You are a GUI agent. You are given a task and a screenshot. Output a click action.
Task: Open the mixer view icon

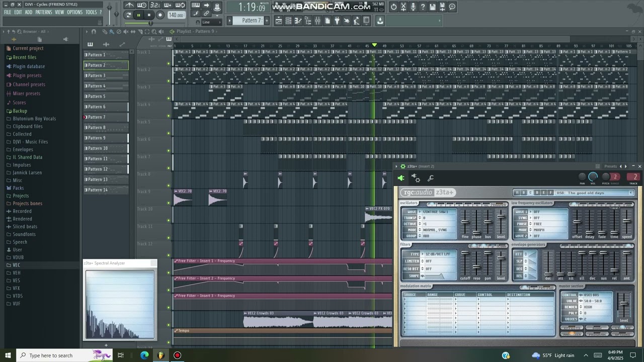(x=317, y=21)
